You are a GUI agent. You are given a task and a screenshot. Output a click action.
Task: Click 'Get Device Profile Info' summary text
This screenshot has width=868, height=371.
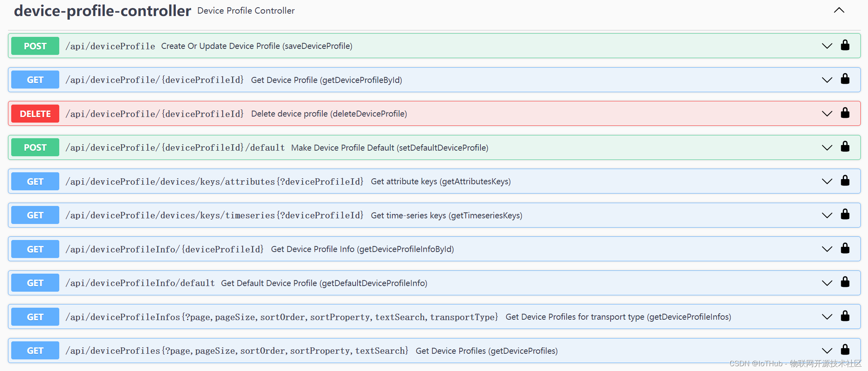362,249
